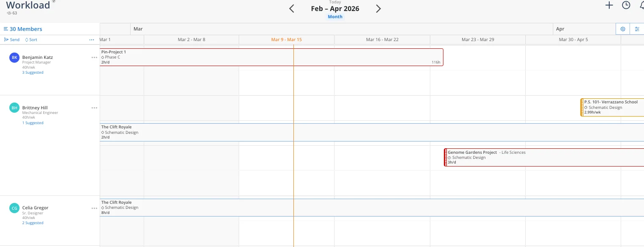The image size is (644, 247).
Task: Select the Pin-Project 1 Phase C bar
Action: point(271,57)
